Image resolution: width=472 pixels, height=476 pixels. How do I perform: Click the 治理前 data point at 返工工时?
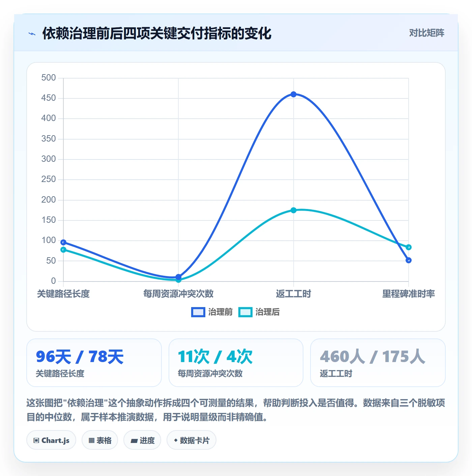(294, 94)
